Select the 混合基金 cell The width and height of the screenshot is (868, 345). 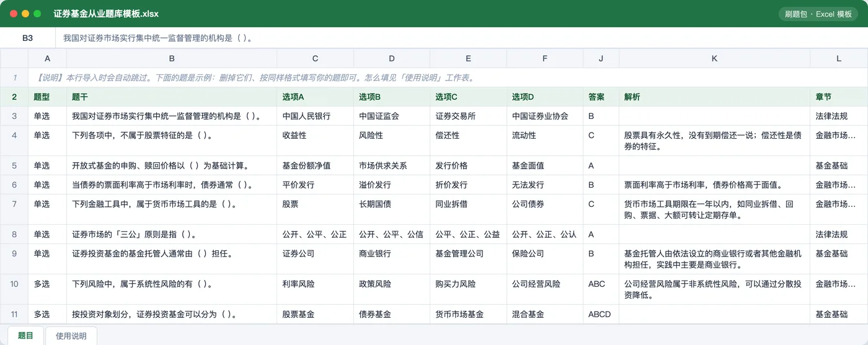click(545, 314)
